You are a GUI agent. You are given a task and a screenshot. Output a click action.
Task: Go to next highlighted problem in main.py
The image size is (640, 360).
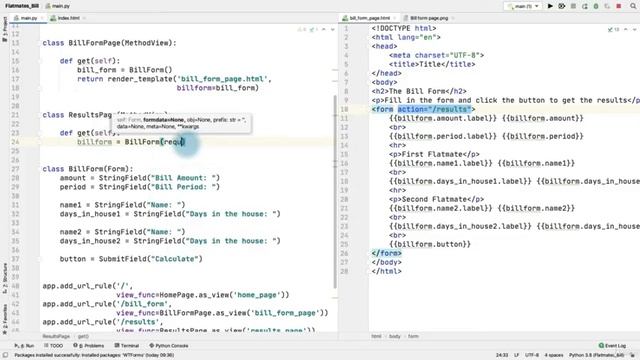[x=333, y=29]
